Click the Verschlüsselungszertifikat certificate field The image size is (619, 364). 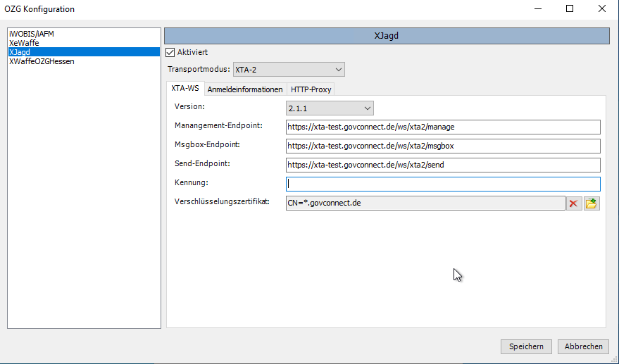point(425,203)
